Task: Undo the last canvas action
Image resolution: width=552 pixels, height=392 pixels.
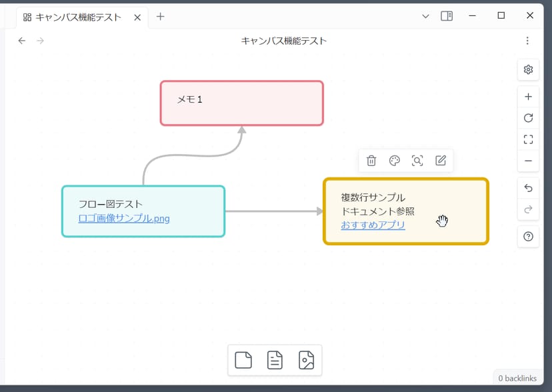Action: pos(528,189)
